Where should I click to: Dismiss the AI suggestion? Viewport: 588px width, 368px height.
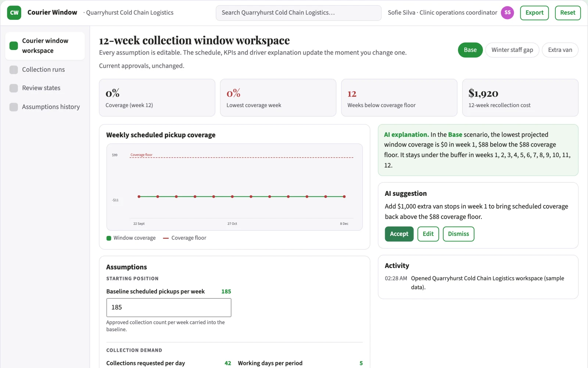[458, 234]
